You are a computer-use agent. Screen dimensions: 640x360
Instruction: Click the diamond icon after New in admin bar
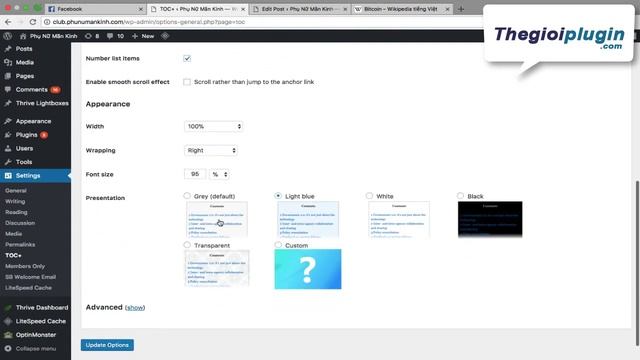tap(165, 36)
